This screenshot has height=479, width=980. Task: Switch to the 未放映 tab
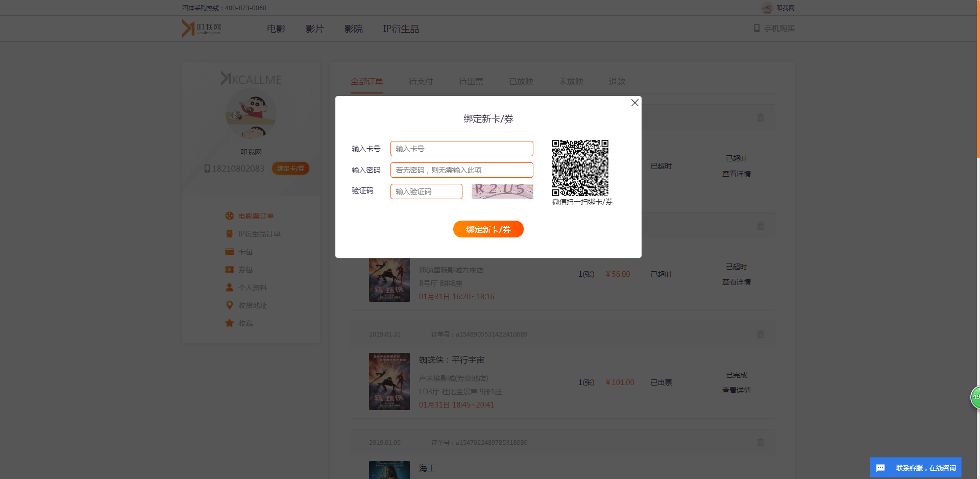coord(571,82)
